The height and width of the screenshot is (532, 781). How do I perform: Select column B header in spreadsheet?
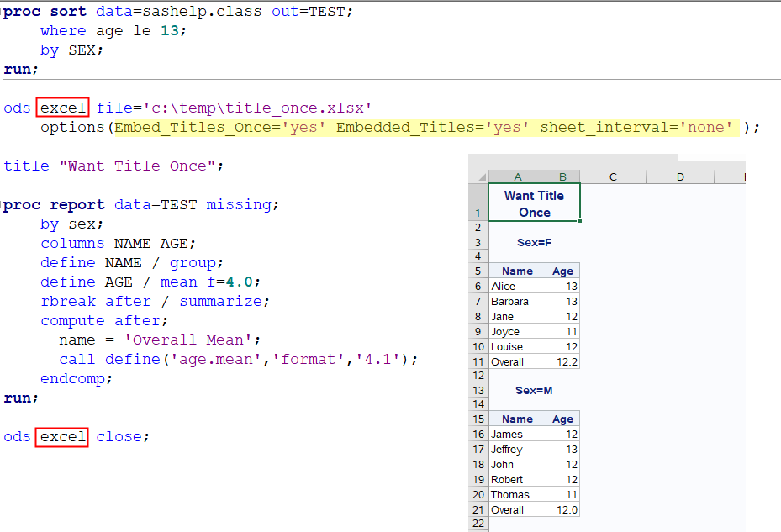point(562,176)
